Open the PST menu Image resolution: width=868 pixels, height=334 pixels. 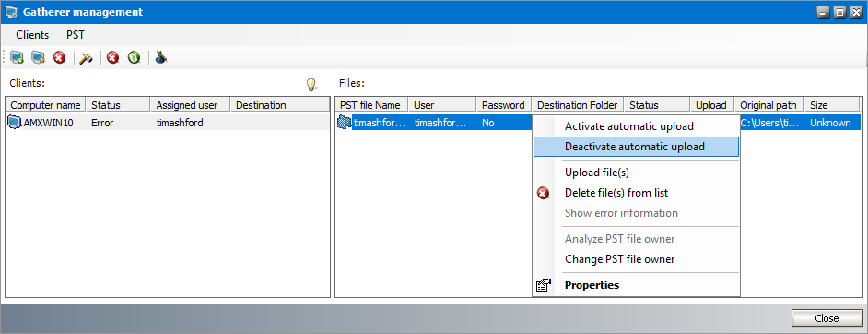pyautogui.click(x=76, y=35)
